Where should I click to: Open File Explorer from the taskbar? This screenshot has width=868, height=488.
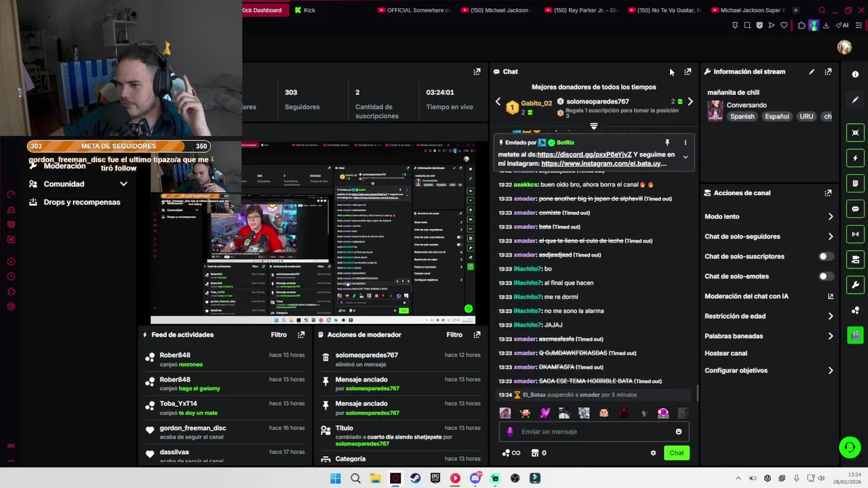375,478
